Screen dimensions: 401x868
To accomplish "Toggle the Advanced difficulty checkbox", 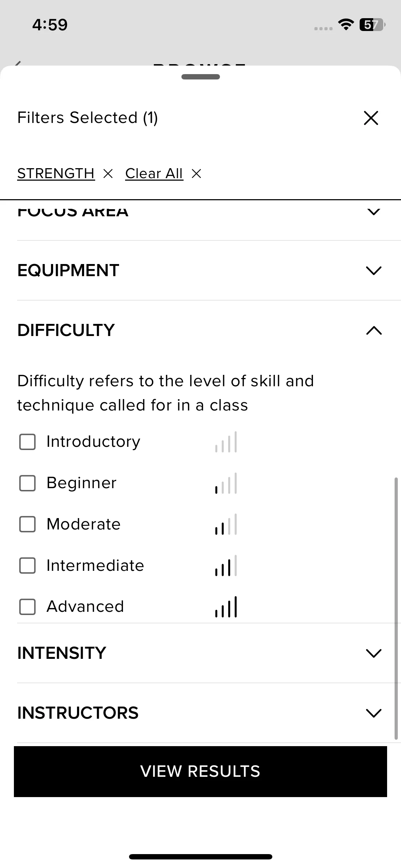I will [x=27, y=607].
